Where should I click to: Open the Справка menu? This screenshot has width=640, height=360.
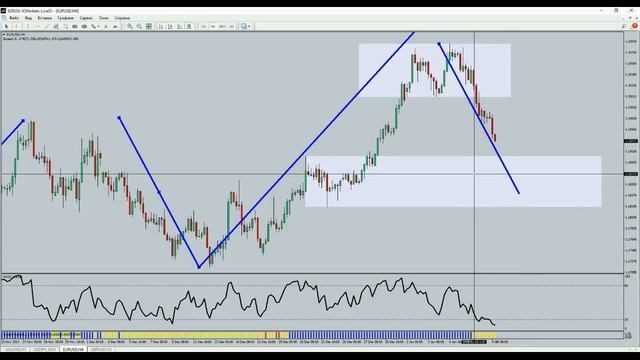pos(122,18)
